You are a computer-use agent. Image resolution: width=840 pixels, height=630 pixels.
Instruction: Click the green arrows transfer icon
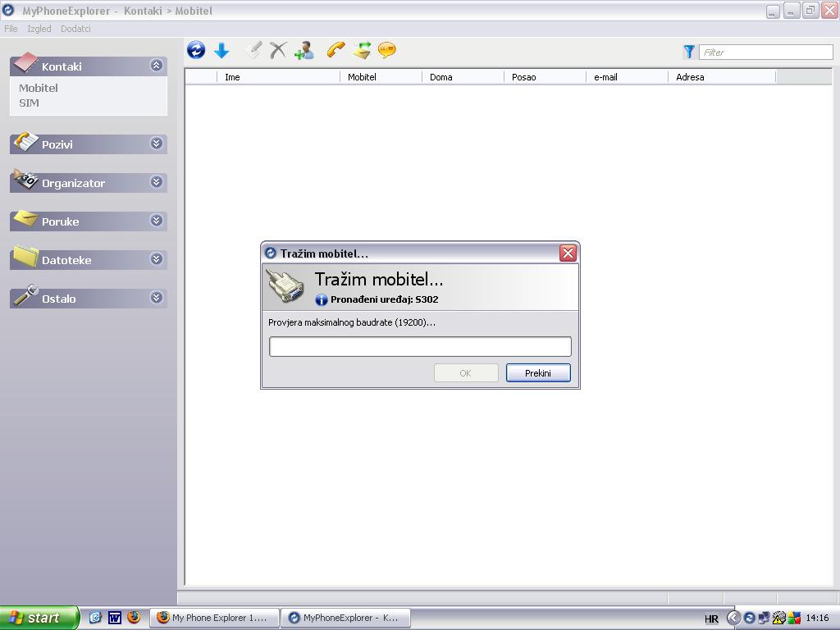tap(362, 51)
